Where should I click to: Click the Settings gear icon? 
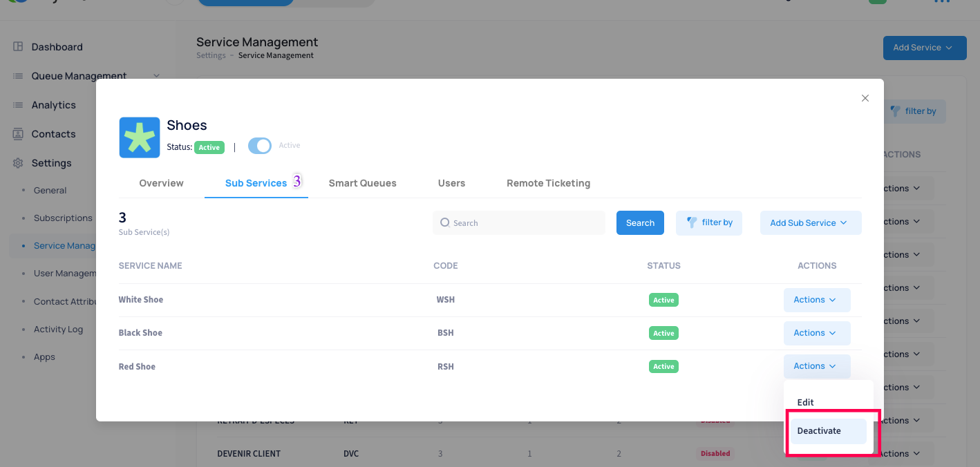[18, 163]
